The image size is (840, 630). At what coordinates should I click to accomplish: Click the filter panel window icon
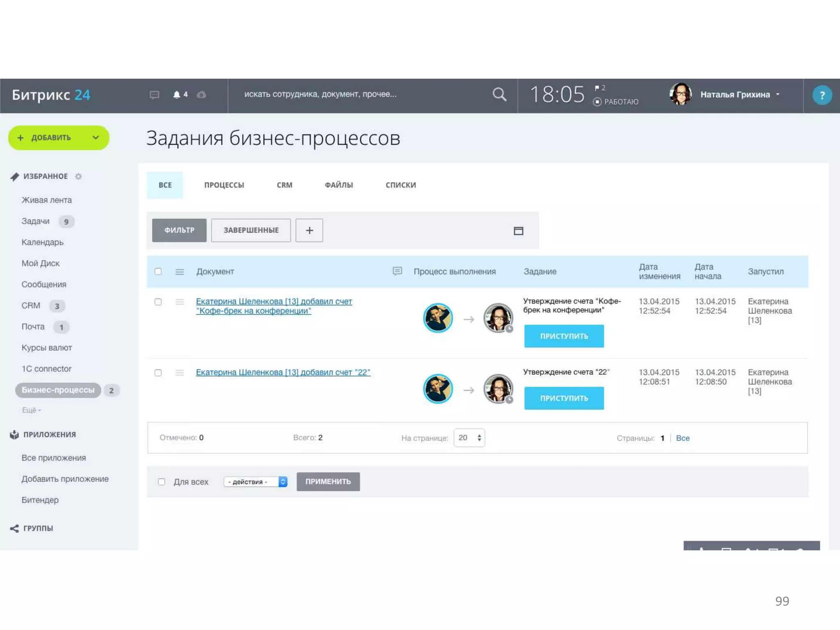coord(518,231)
